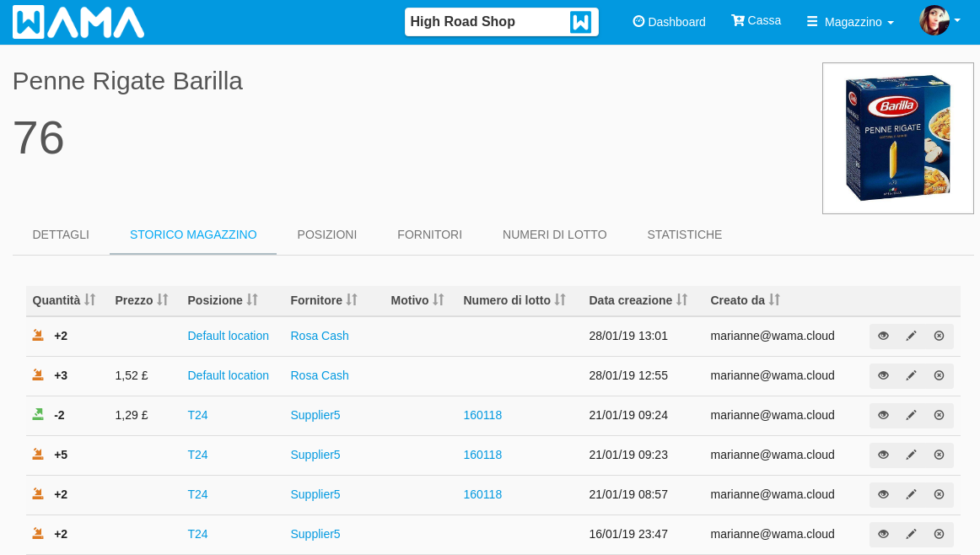Delete the 21/01/19 09:24 entry
This screenshot has height=555, width=980.
939,416
